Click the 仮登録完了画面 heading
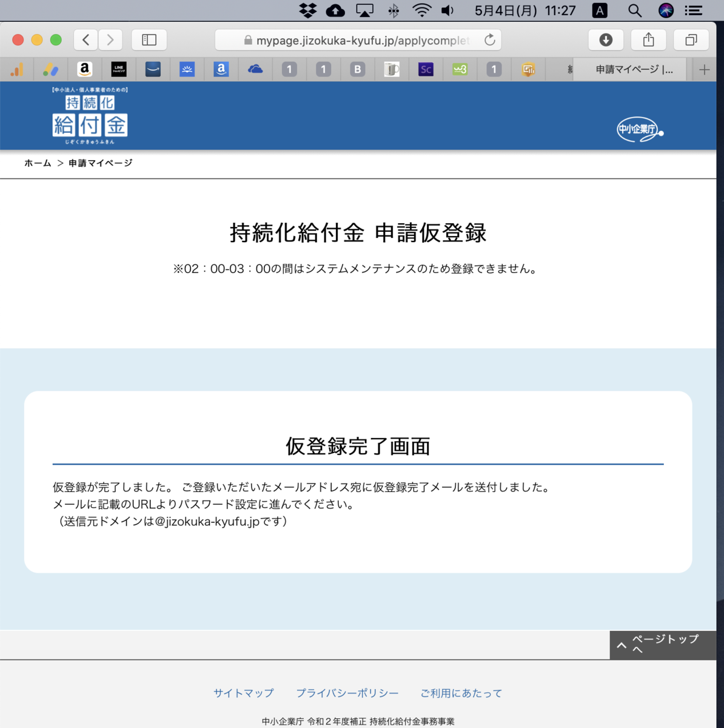 point(358,447)
